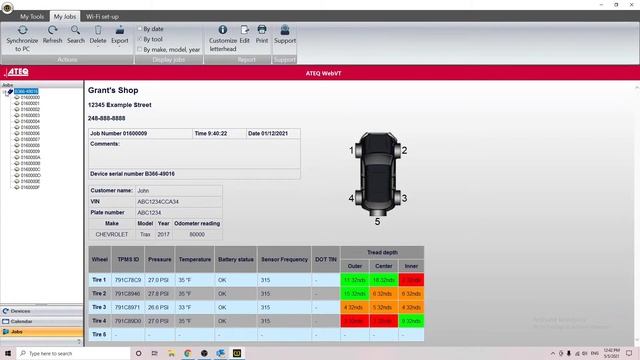The height and width of the screenshot is (360, 640).
Task: Show hidden system tray icons
Action: coord(553,353)
